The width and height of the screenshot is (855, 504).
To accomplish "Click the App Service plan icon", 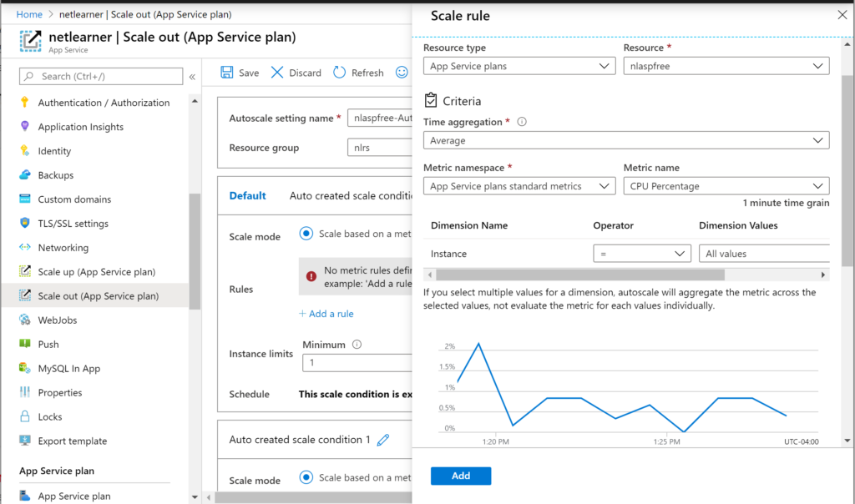I will tap(24, 496).
